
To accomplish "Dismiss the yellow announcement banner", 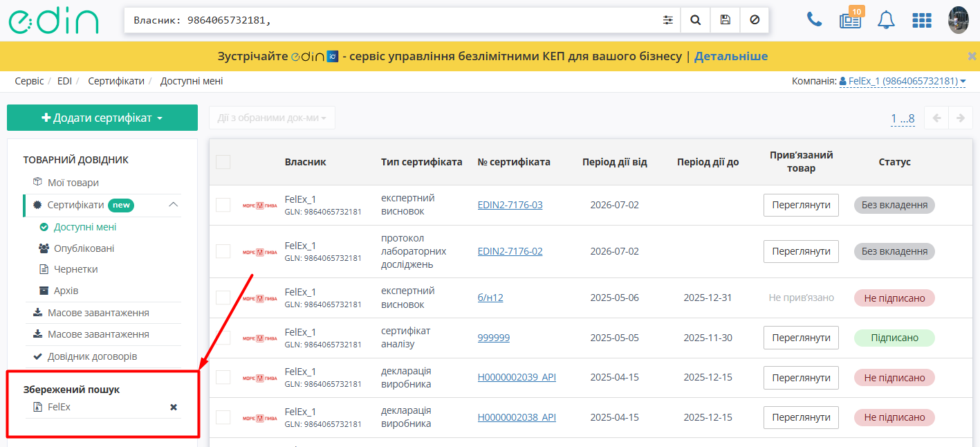I will (972, 56).
